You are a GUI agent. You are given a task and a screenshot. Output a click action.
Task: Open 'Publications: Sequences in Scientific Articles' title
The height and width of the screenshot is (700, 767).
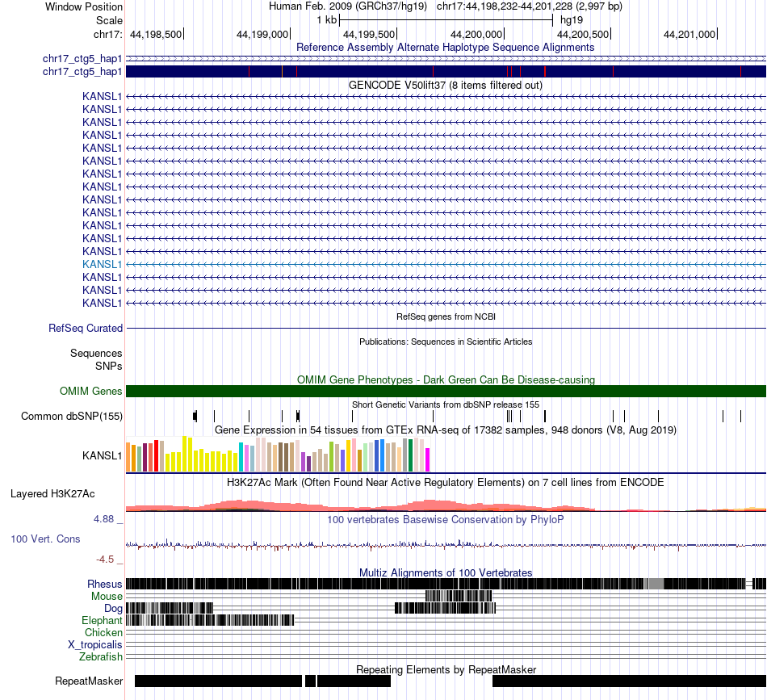[446, 342]
